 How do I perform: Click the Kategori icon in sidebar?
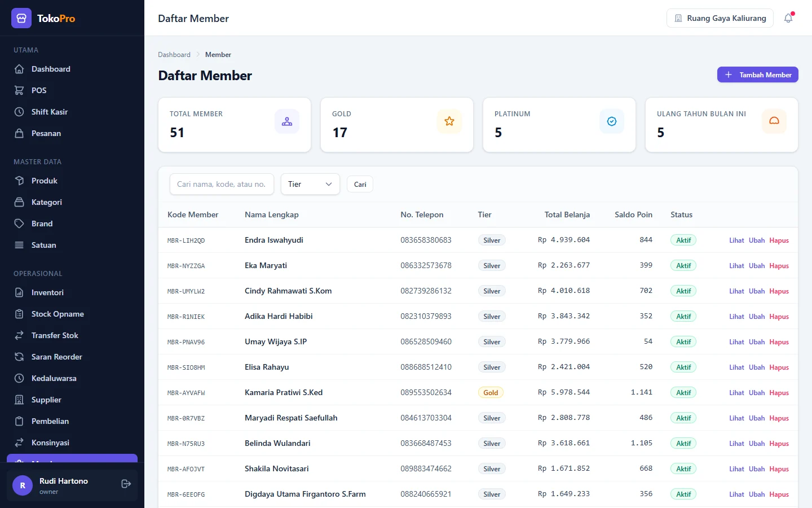point(19,202)
